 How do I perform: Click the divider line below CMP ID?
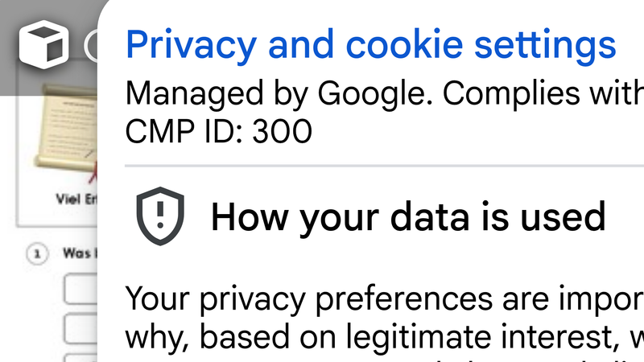385,166
